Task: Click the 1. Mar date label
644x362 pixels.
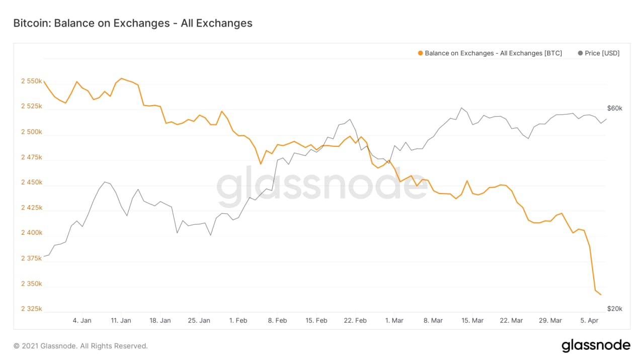Action: coord(394,320)
